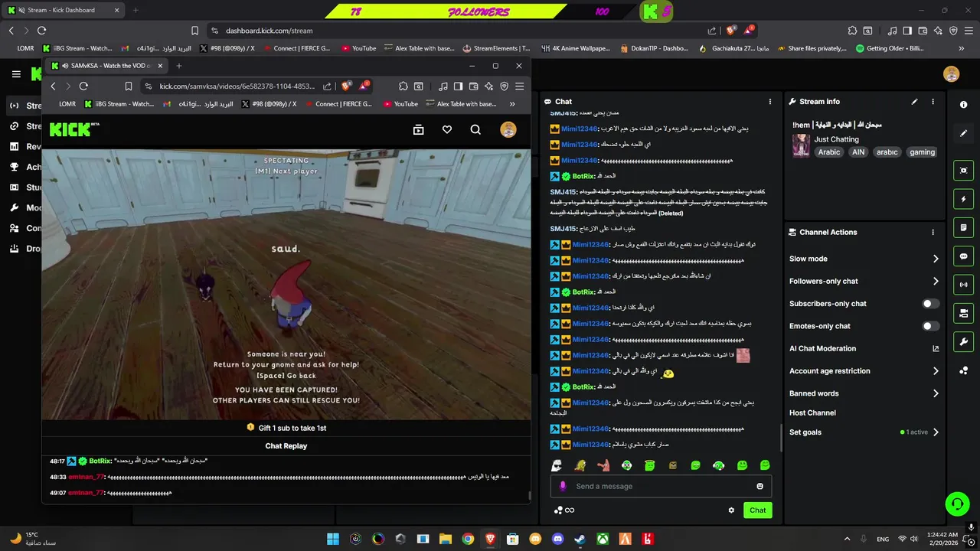This screenshot has height=551, width=980.
Task: Click the purple microphone icon in chat box
Action: coord(563,486)
